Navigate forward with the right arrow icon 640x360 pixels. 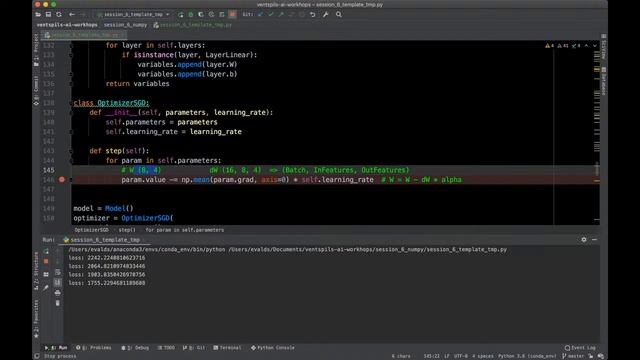pyautogui.click(x=82, y=14)
